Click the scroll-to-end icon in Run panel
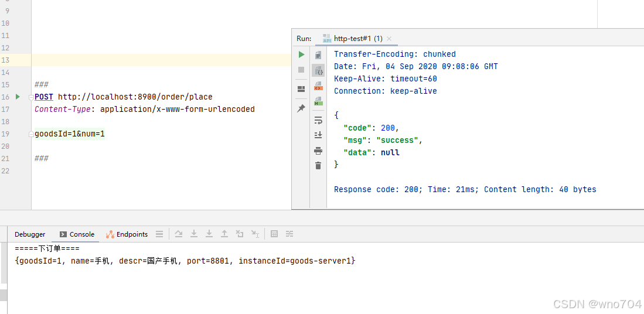644x314 pixels. [x=318, y=135]
